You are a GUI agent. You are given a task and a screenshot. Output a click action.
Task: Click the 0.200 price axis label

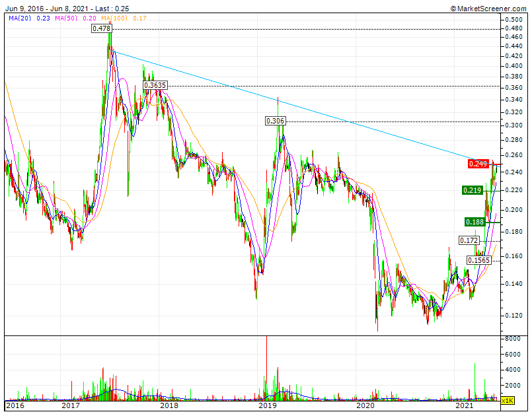(513, 210)
